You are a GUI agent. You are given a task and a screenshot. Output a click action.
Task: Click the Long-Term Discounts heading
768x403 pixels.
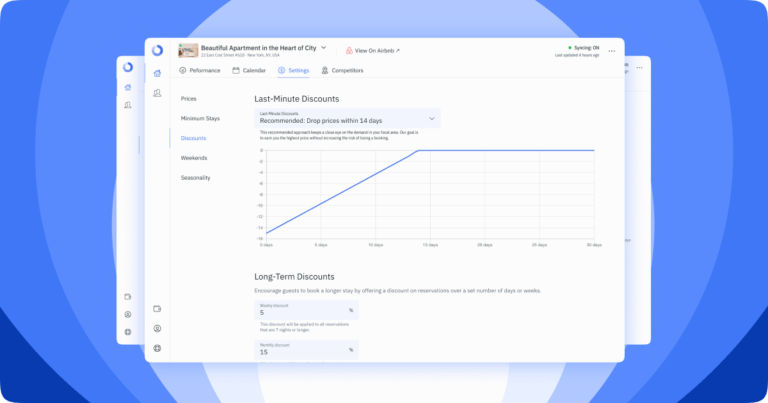point(294,277)
